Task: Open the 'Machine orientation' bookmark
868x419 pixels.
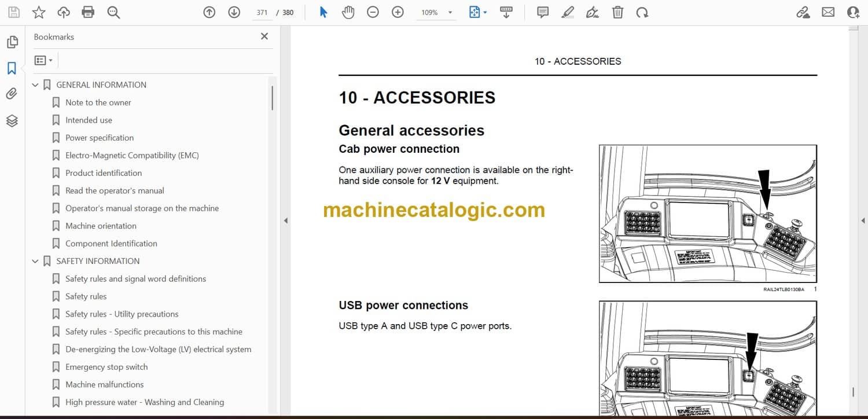Action: coord(101,226)
